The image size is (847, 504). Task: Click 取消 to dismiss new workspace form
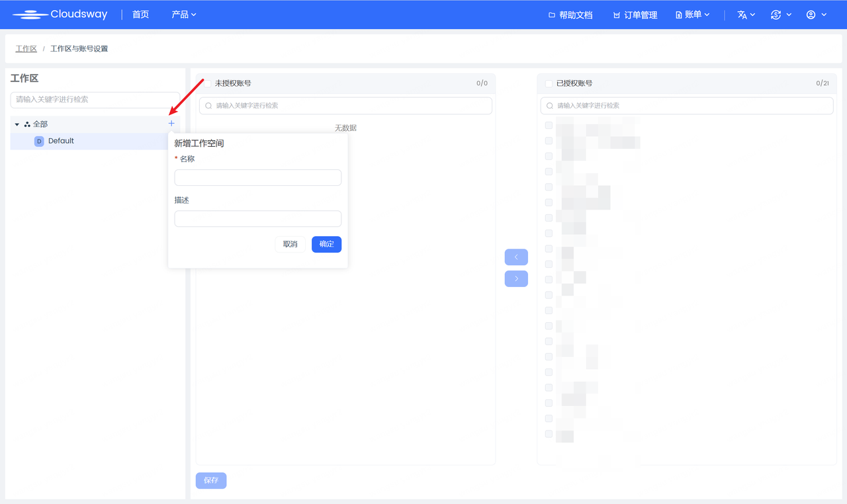pyautogui.click(x=290, y=244)
